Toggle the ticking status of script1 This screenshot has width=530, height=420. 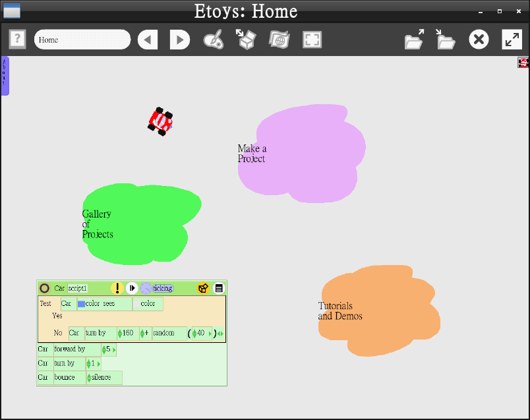pyautogui.click(x=163, y=288)
